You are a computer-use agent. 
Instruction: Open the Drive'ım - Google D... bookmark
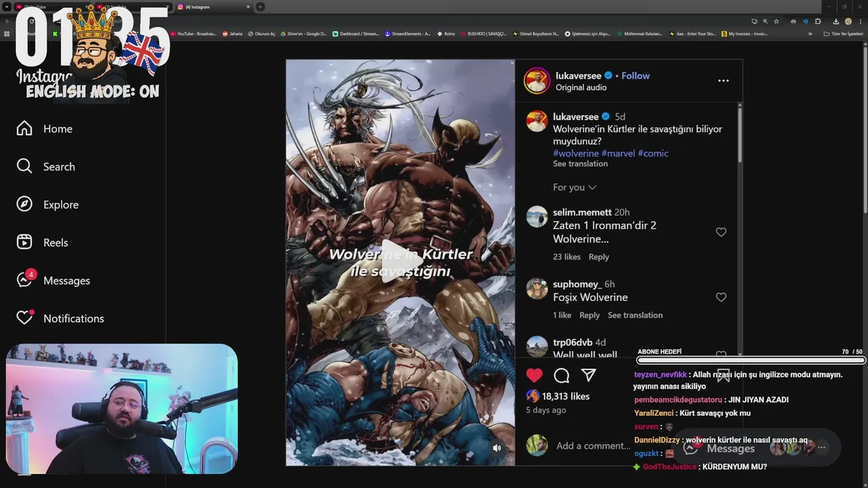pyautogui.click(x=304, y=34)
